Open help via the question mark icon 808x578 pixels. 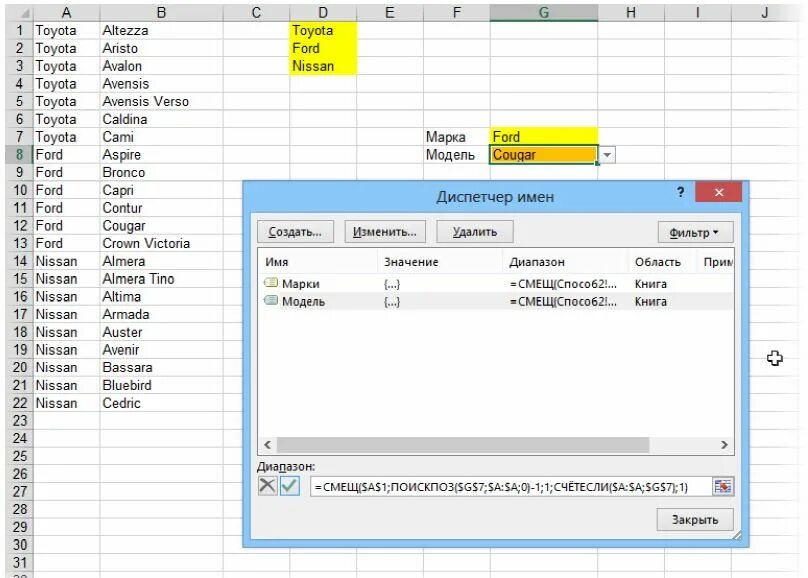(x=680, y=192)
